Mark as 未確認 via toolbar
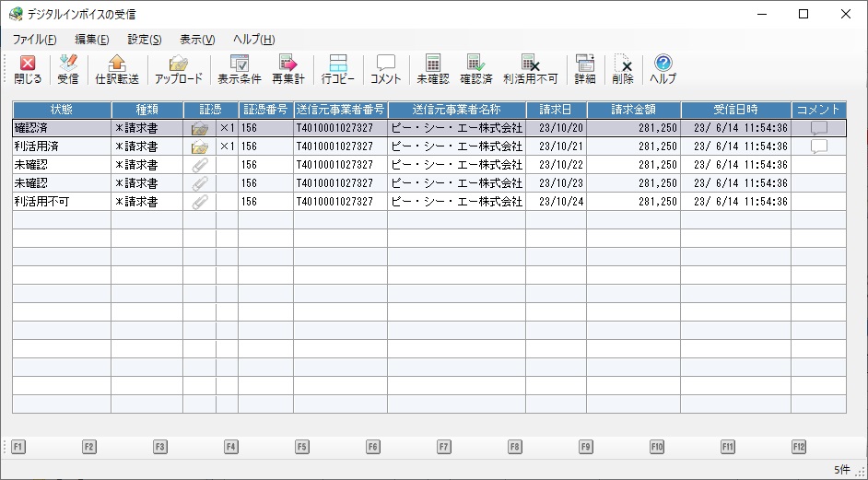Viewport: 868px width, 480px height. (433, 69)
